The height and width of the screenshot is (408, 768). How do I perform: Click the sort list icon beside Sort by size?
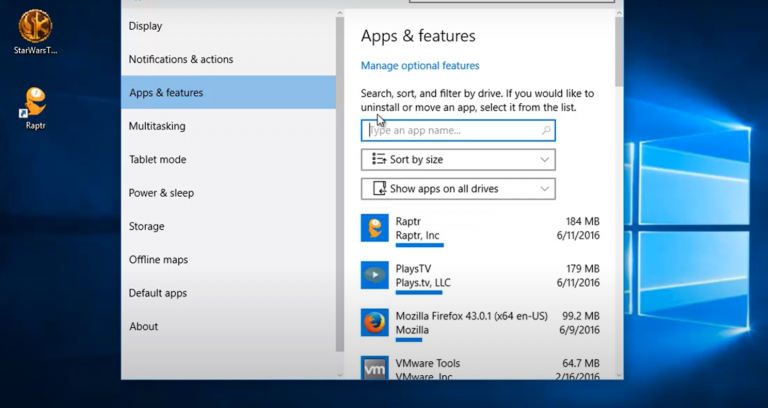click(x=379, y=159)
